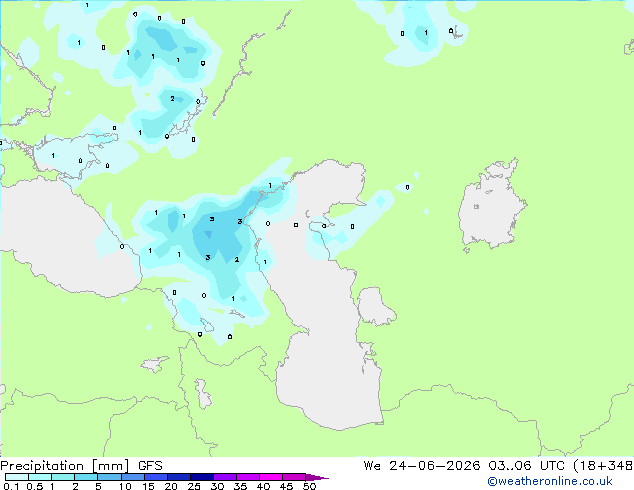Click the "We 24-06-2026" date text
Image resolution: width=634 pixels, height=490 pixels.
coord(422,466)
